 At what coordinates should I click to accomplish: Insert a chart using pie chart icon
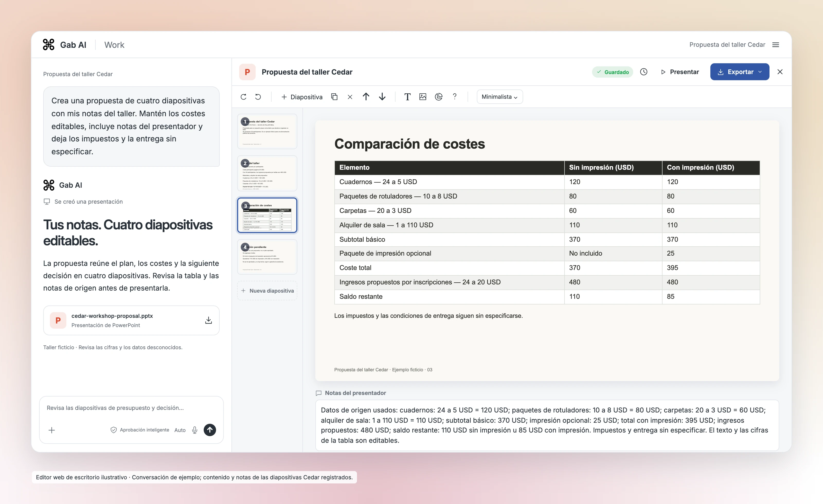click(x=439, y=97)
